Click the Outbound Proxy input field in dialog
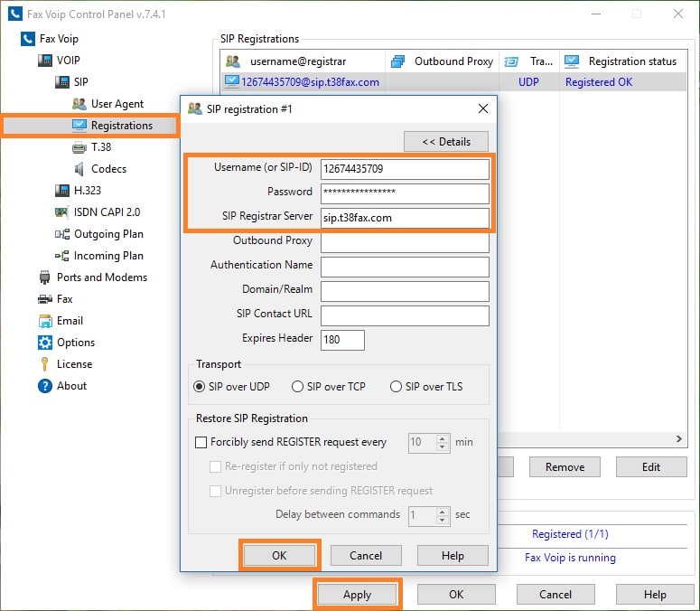This screenshot has width=700, height=611. (405, 242)
